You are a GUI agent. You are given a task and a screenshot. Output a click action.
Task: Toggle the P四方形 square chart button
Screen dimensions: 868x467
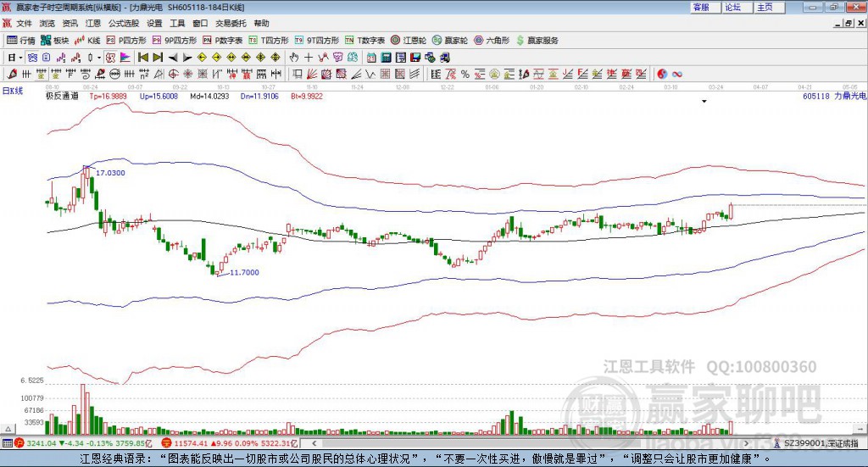[x=126, y=41]
